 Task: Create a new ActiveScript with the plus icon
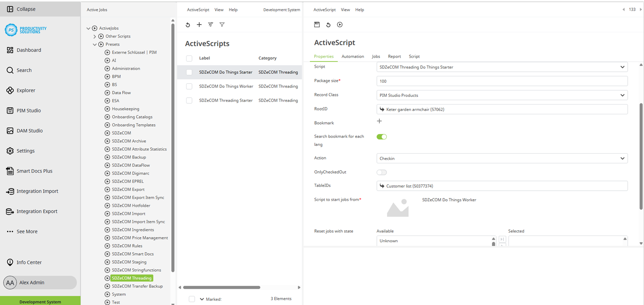pos(199,24)
